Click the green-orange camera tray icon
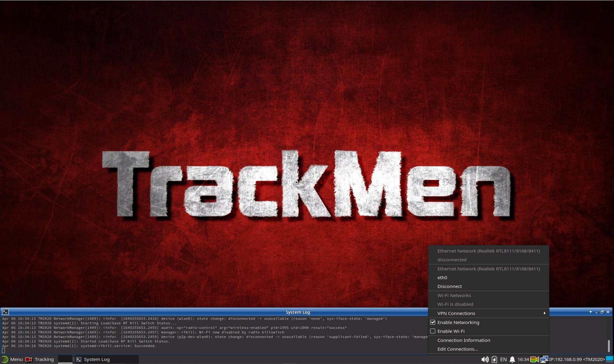The image size is (614, 364). [534, 359]
